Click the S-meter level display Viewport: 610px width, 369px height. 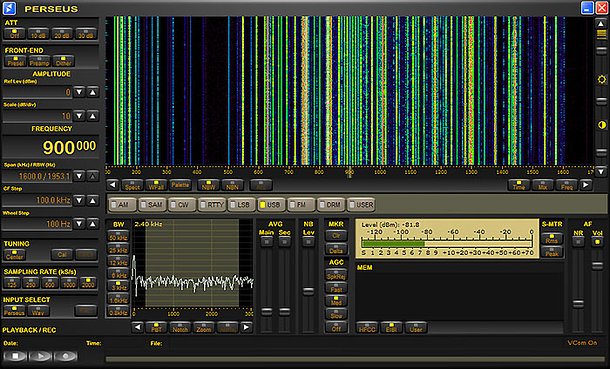click(447, 239)
